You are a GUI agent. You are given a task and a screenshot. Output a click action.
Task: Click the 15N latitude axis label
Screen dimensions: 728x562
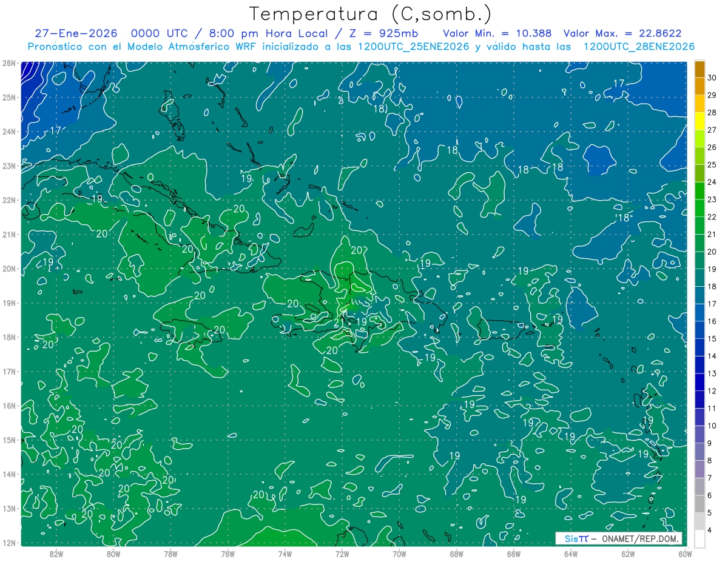click(9, 440)
